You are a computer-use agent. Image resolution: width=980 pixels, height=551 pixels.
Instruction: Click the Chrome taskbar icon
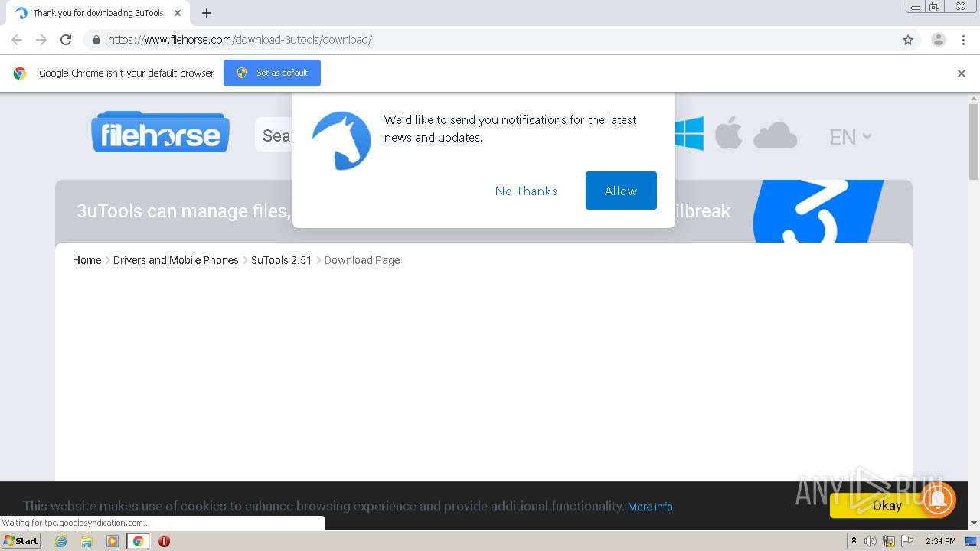[x=138, y=541]
